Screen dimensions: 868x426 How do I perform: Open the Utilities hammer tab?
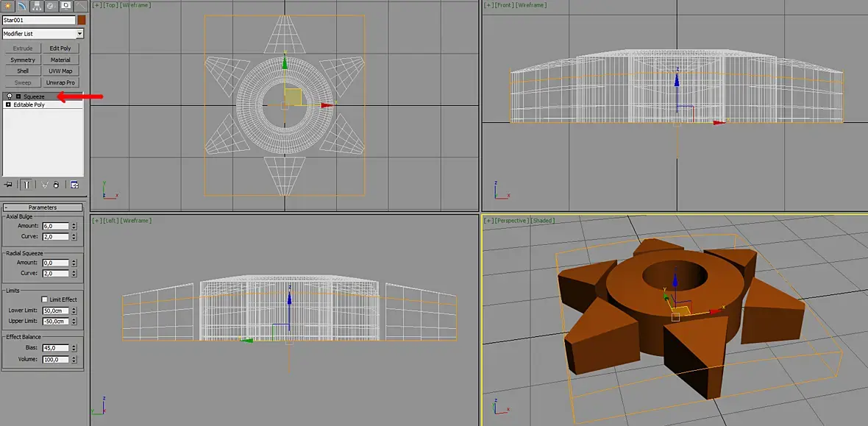(x=80, y=6)
